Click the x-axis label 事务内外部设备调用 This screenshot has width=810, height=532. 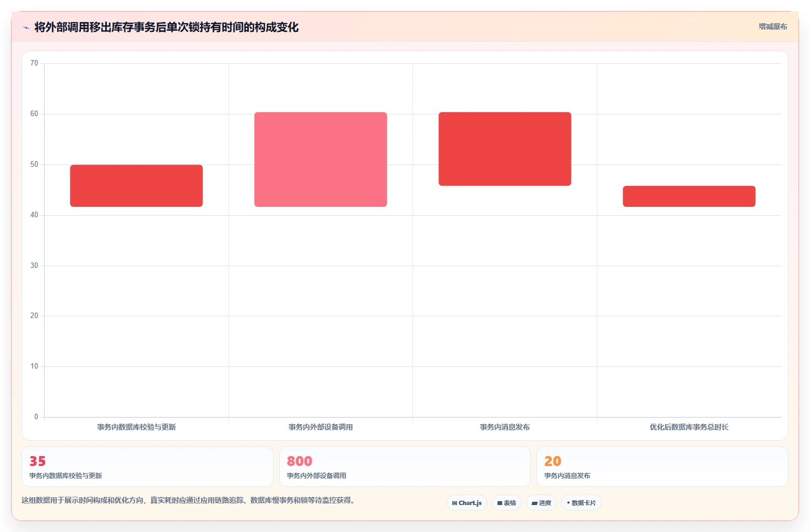[320, 427]
